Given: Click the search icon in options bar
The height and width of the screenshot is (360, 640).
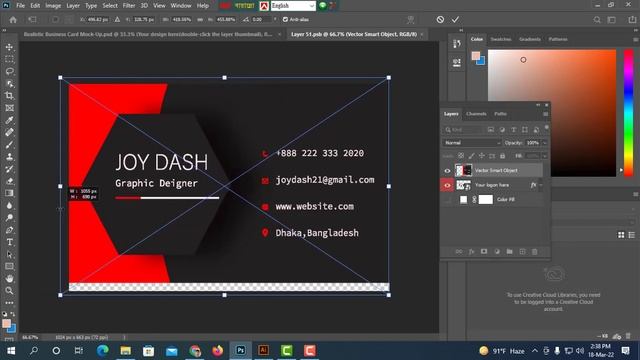Looking at the screenshot, I should pyautogui.click(x=597, y=20).
